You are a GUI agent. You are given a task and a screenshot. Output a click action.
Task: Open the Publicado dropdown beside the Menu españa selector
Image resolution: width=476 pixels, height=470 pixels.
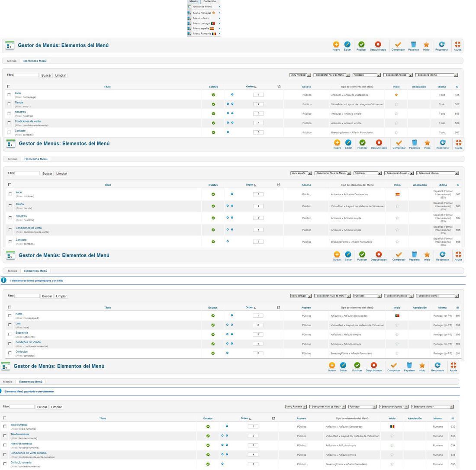[368, 173]
